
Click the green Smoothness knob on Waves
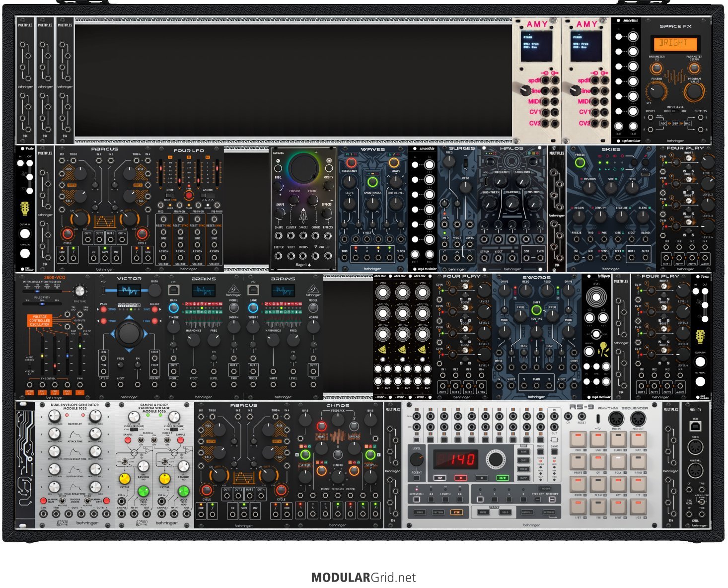point(372,181)
